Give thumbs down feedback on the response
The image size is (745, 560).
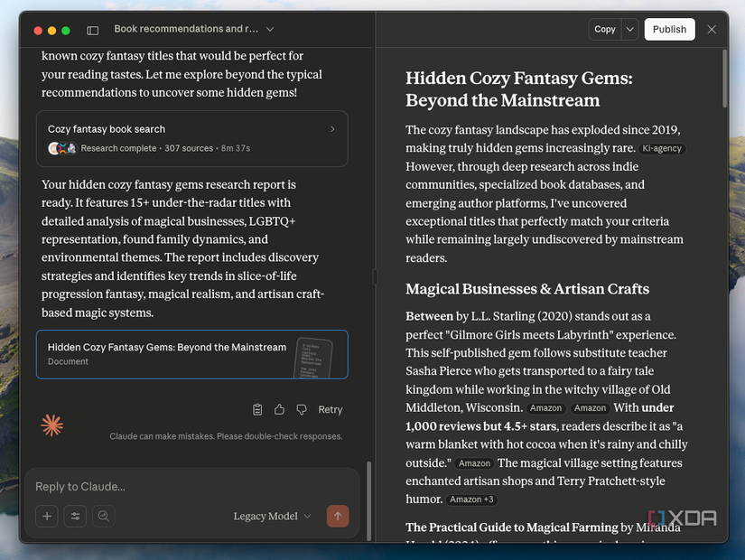point(302,409)
